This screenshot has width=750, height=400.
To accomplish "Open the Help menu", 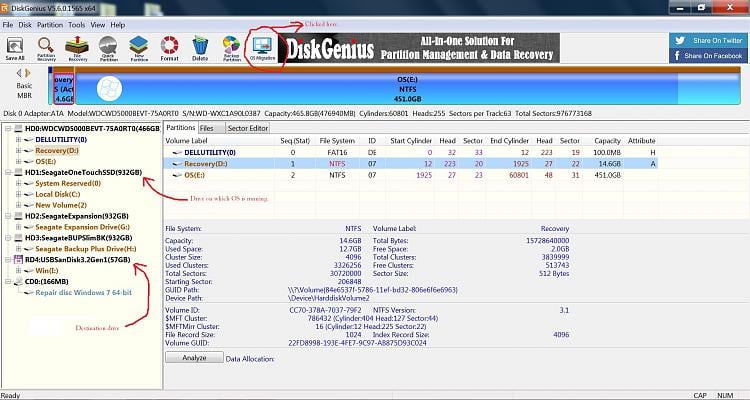I will (118, 25).
